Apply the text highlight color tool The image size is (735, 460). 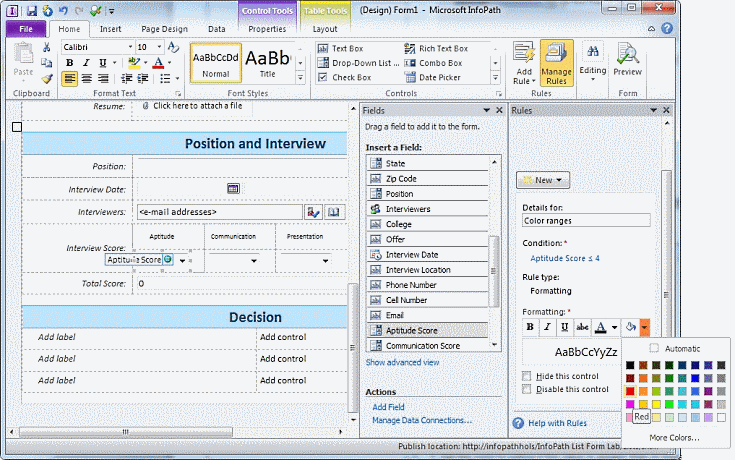click(134, 63)
